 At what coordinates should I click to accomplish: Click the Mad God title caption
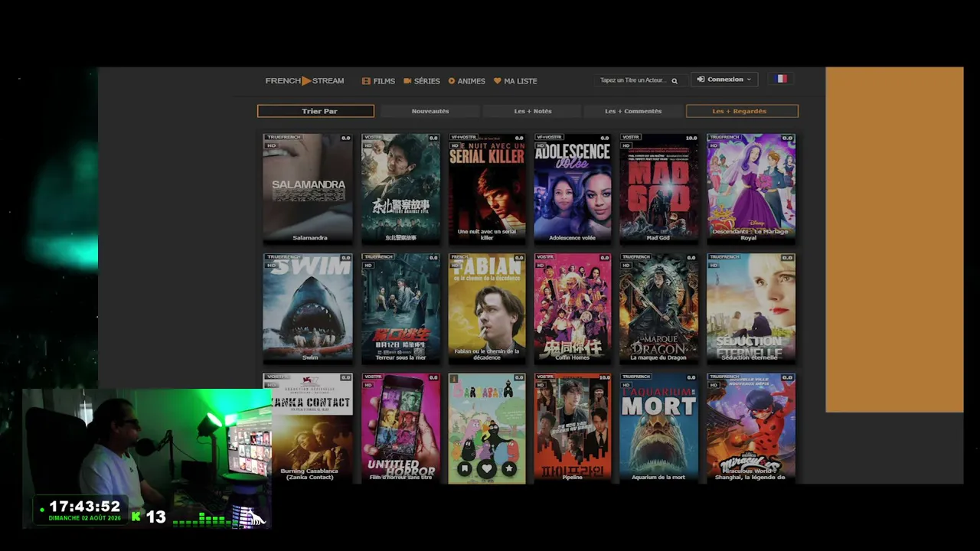pyautogui.click(x=658, y=238)
